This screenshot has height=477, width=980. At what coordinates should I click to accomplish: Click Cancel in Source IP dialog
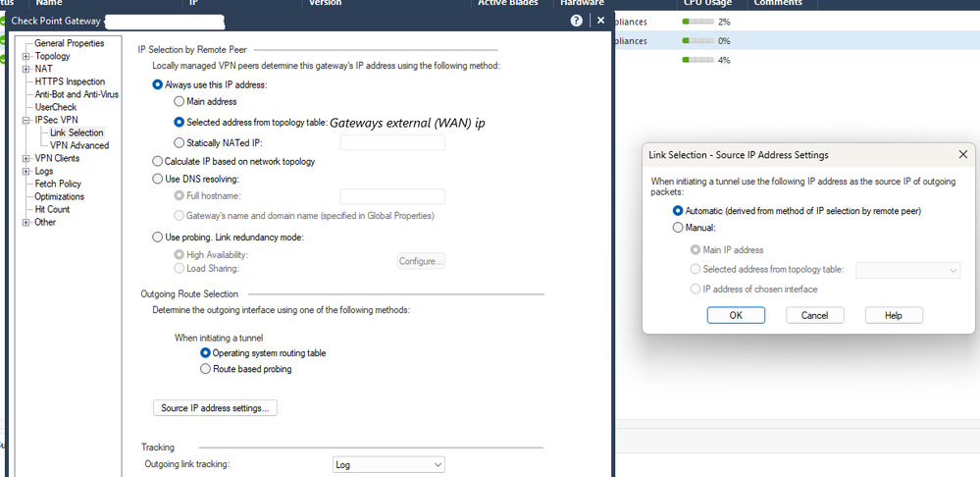tap(814, 315)
